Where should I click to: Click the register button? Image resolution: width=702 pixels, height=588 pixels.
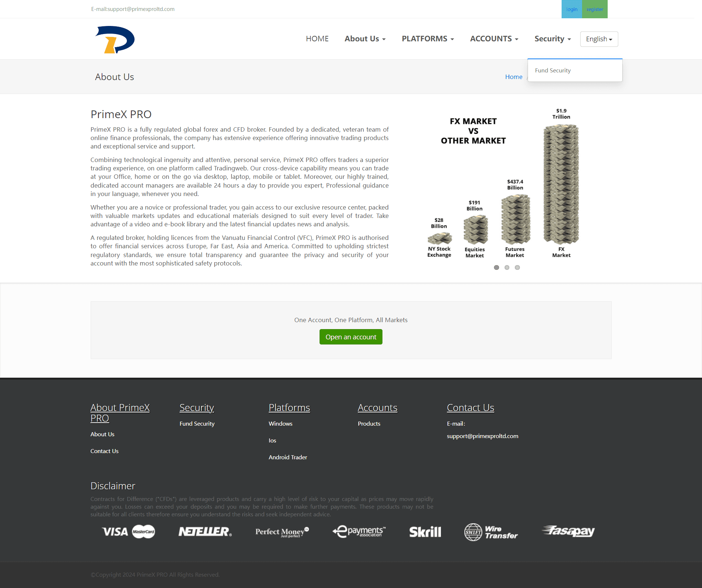point(595,9)
